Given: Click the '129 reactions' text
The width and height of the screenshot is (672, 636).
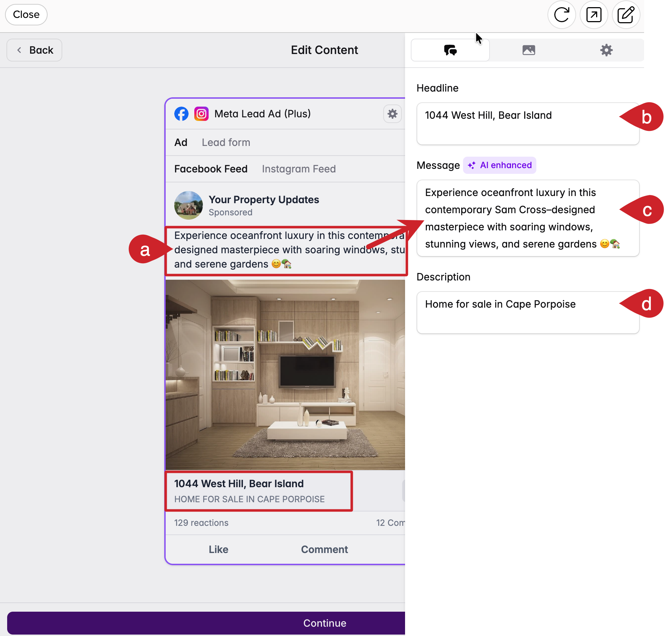Looking at the screenshot, I should point(201,523).
